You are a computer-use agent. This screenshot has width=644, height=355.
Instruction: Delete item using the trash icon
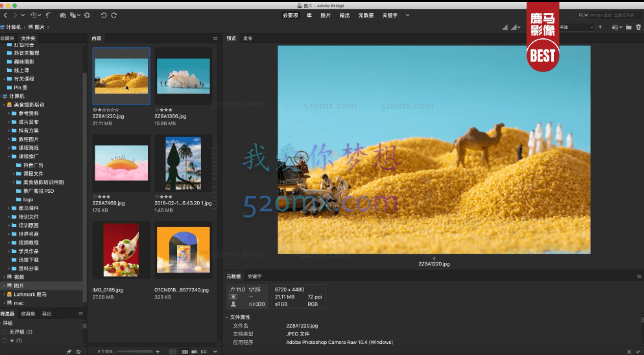pyautogui.click(x=638, y=27)
